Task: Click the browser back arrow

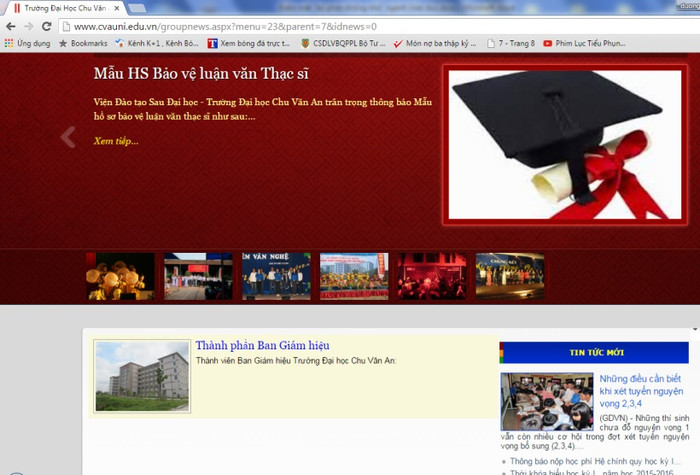Action: pos(11,26)
